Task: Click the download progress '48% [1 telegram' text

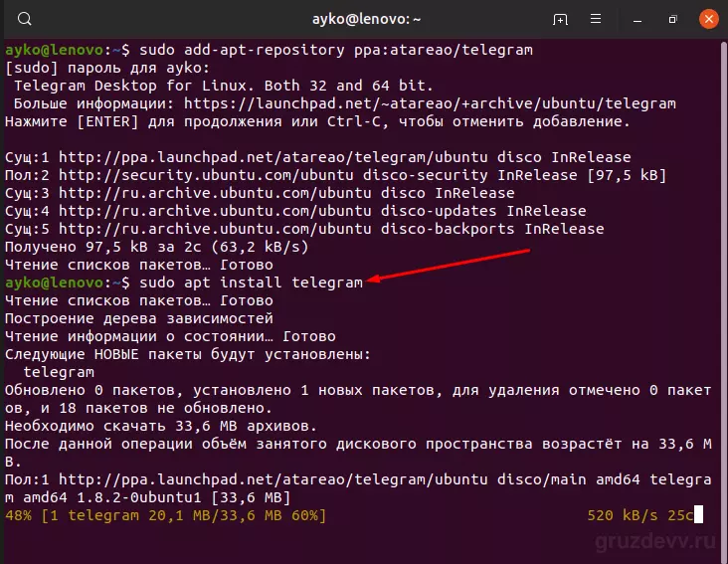Action: (165, 515)
